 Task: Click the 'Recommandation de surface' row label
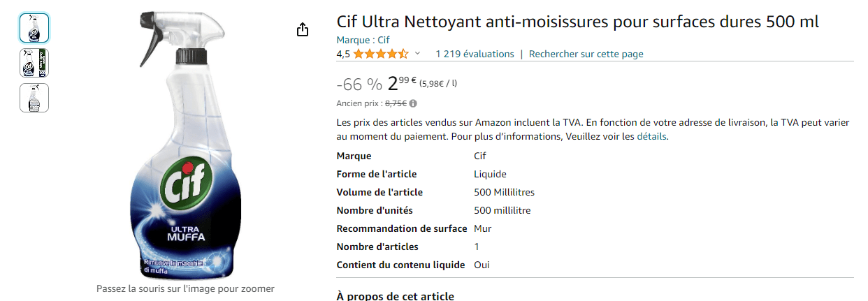click(401, 228)
